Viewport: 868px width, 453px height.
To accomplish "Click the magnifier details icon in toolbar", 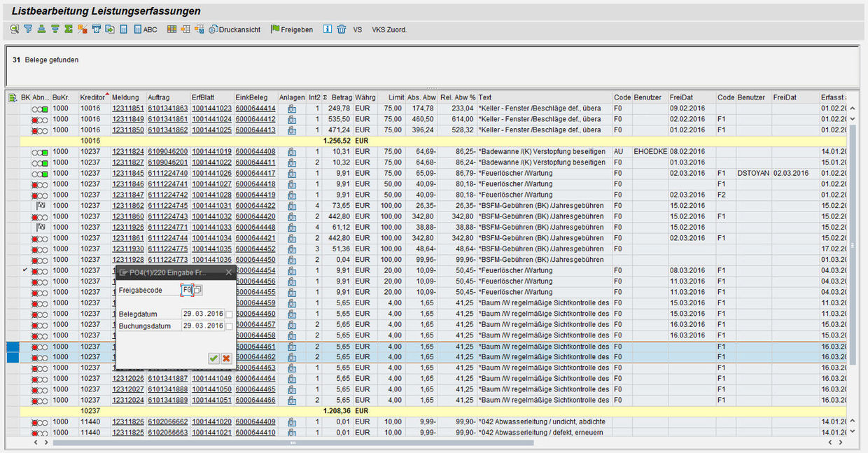I will click(x=14, y=29).
